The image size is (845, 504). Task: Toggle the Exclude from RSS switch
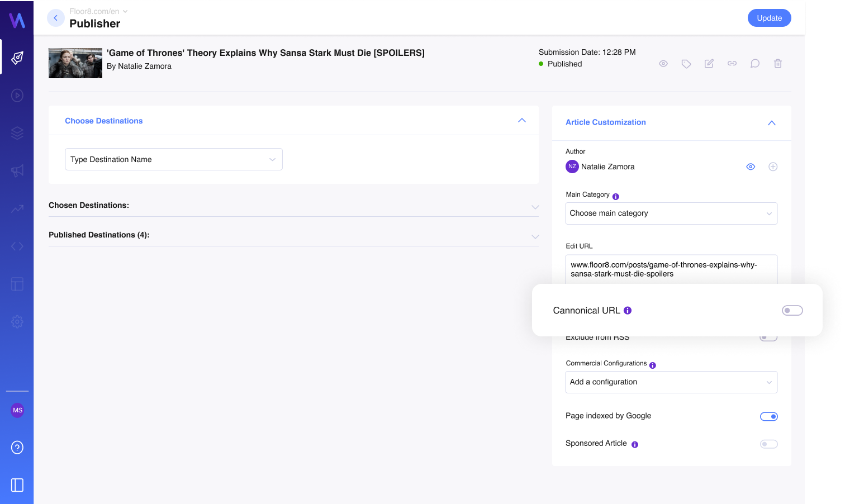tap(768, 337)
